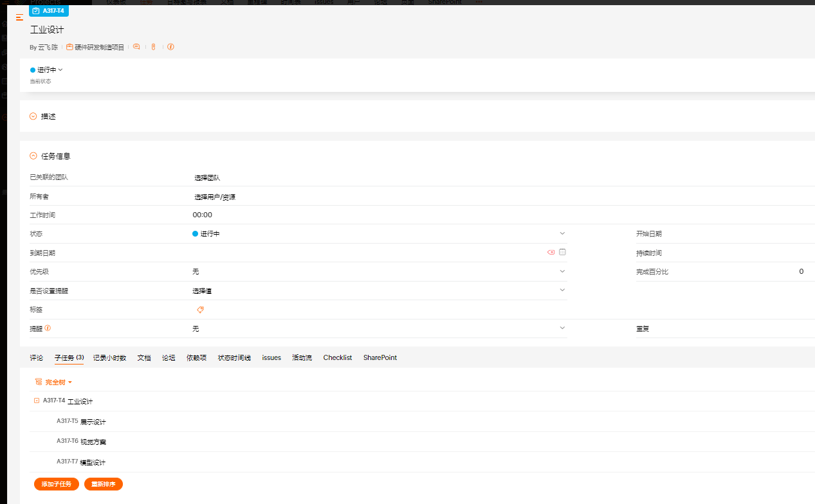
Task: Switch to the 记录小时数 tab
Action: click(x=109, y=357)
